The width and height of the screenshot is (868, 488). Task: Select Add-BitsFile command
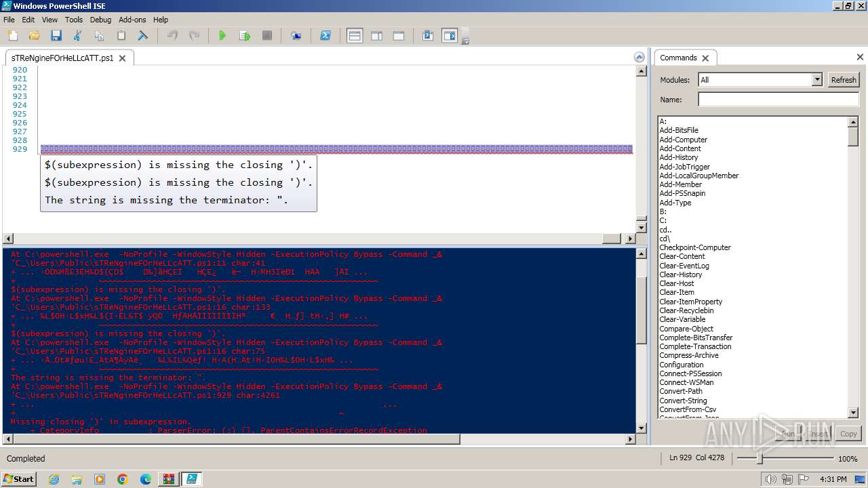[679, 130]
